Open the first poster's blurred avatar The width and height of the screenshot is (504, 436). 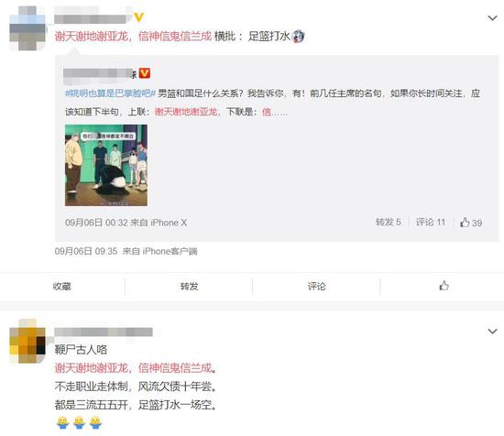[27, 28]
